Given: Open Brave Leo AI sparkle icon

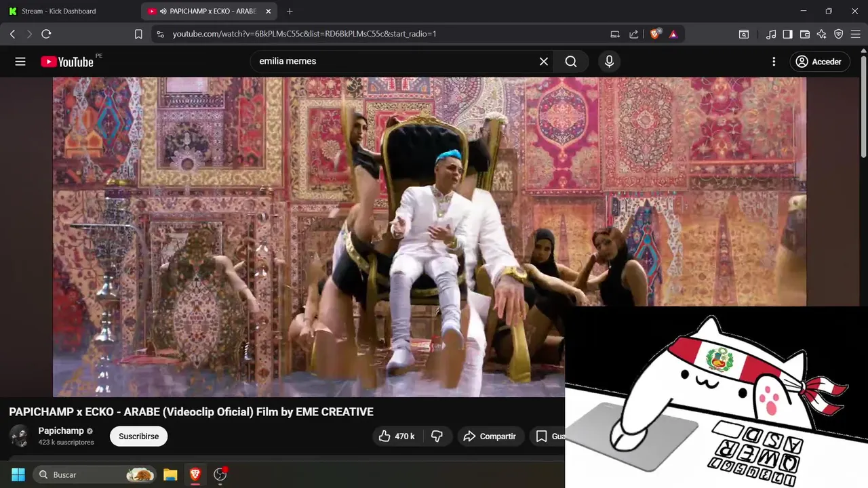Looking at the screenshot, I should tap(822, 34).
